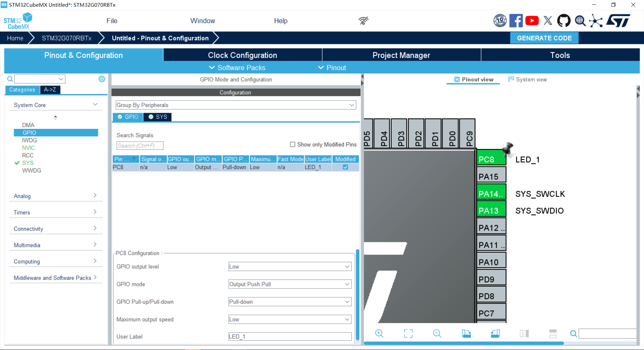Image resolution: width=644 pixels, height=350 pixels.
Task: Open the GPIO mode dropdown
Action: 290,284
